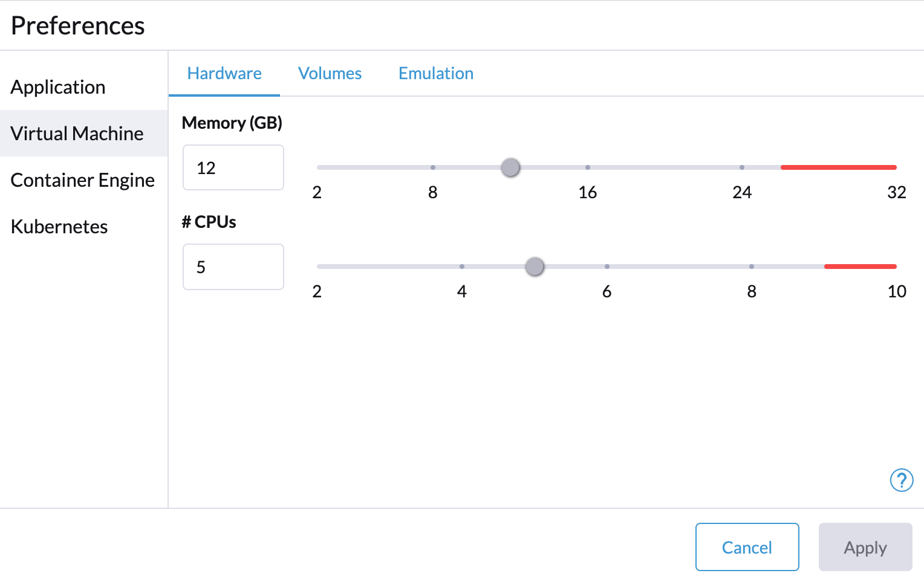Select the # CPUs input field
Image resolution: width=924 pixels, height=579 pixels.
pos(233,267)
